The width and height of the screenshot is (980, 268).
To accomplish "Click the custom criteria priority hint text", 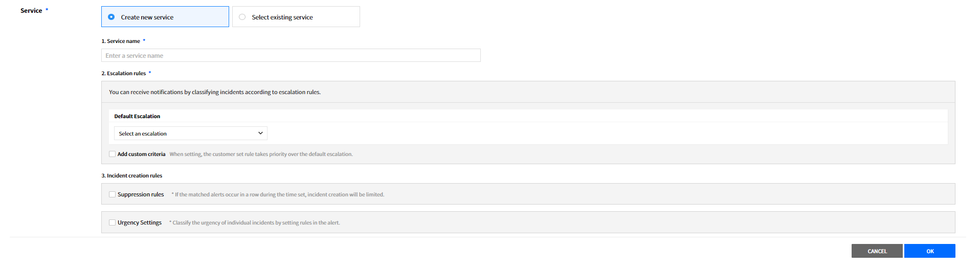I will click(x=261, y=154).
